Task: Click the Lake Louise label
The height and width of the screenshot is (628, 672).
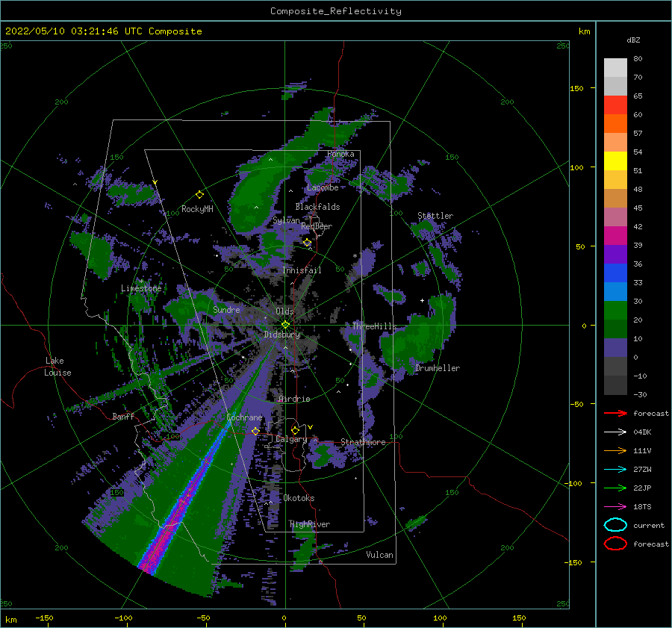Action: [57, 367]
